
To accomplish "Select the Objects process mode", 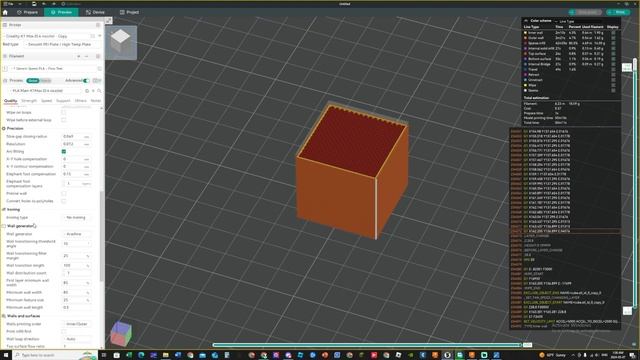I will tap(46, 80).
